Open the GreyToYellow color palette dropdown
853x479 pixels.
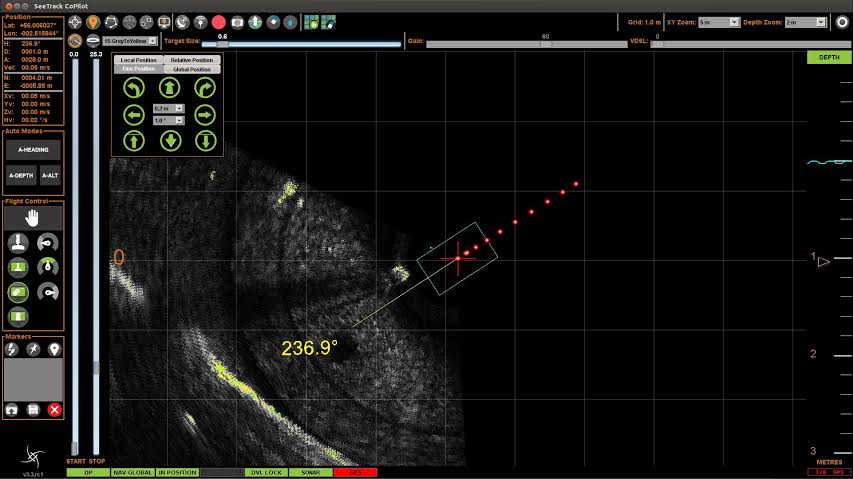[129, 41]
